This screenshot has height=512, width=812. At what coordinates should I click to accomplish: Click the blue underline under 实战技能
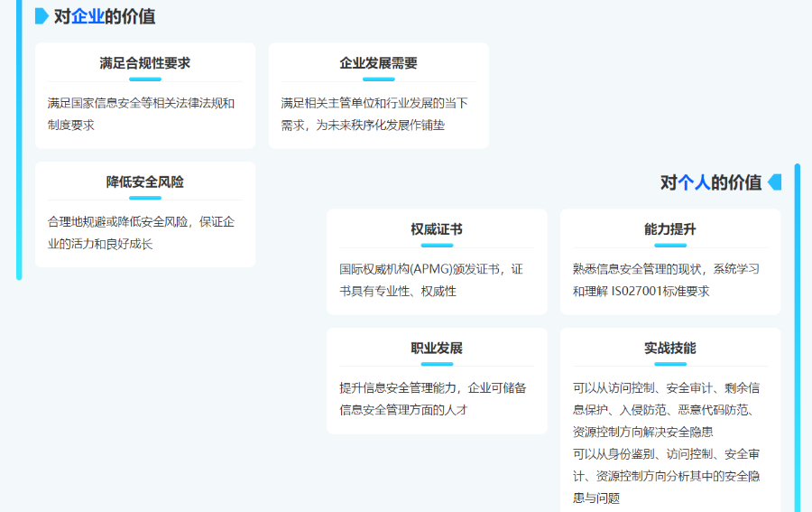670,364
